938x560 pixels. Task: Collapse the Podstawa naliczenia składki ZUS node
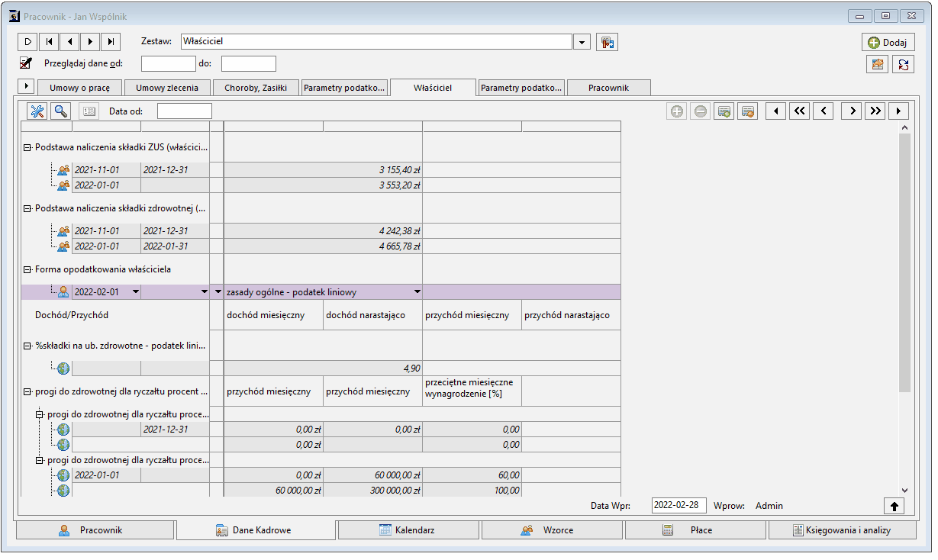(27, 147)
